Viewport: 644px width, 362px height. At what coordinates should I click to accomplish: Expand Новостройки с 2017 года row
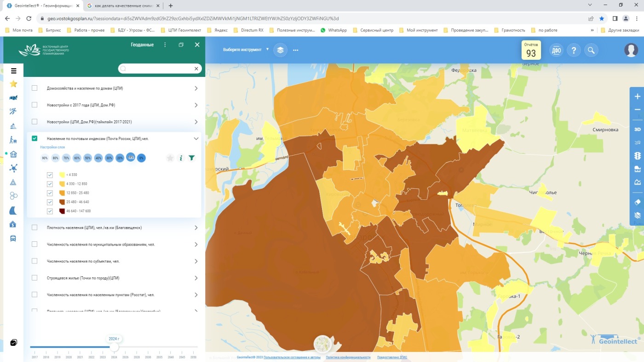coord(196,105)
